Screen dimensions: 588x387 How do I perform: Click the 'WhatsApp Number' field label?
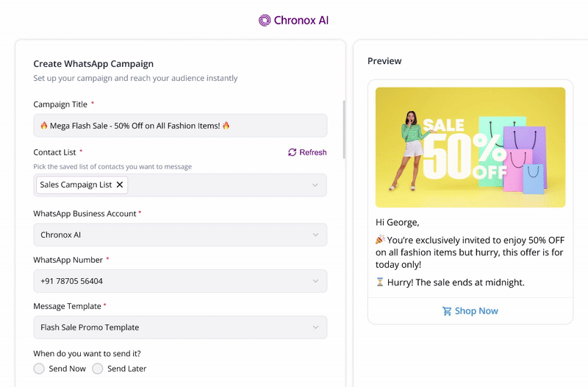(68, 260)
